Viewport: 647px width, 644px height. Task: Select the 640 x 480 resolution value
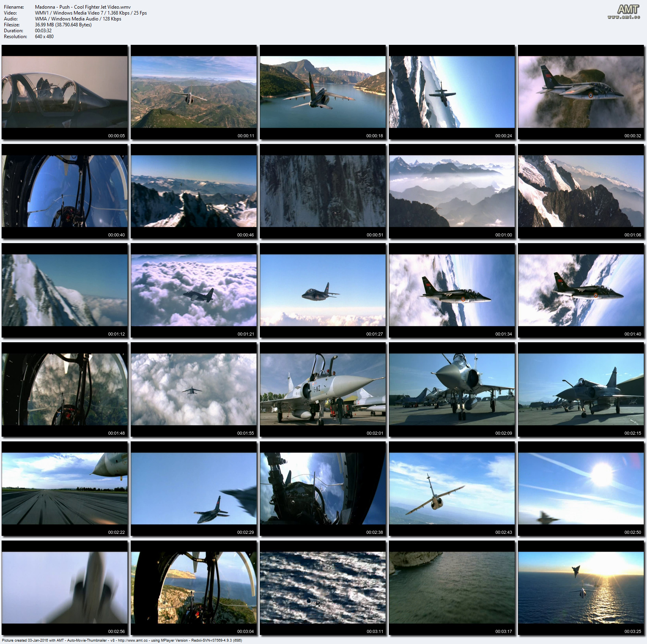[x=44, y=37]
